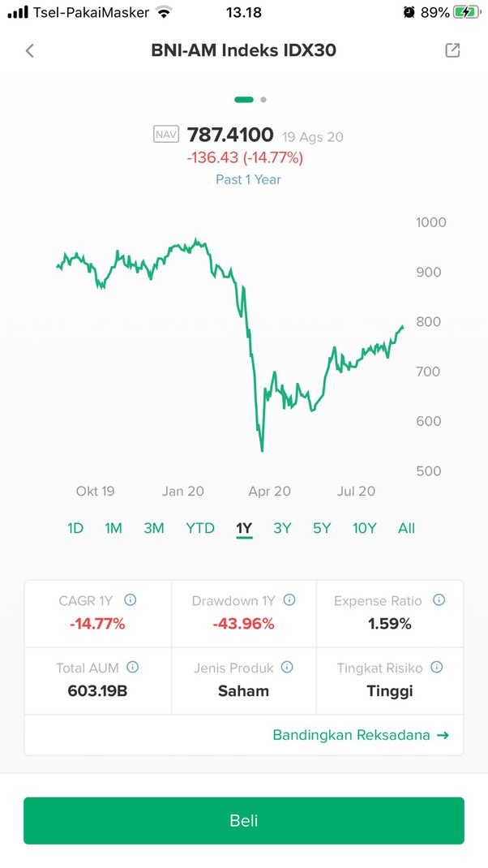Show All-time chart performance
The image size is (488, 868).
406,528
